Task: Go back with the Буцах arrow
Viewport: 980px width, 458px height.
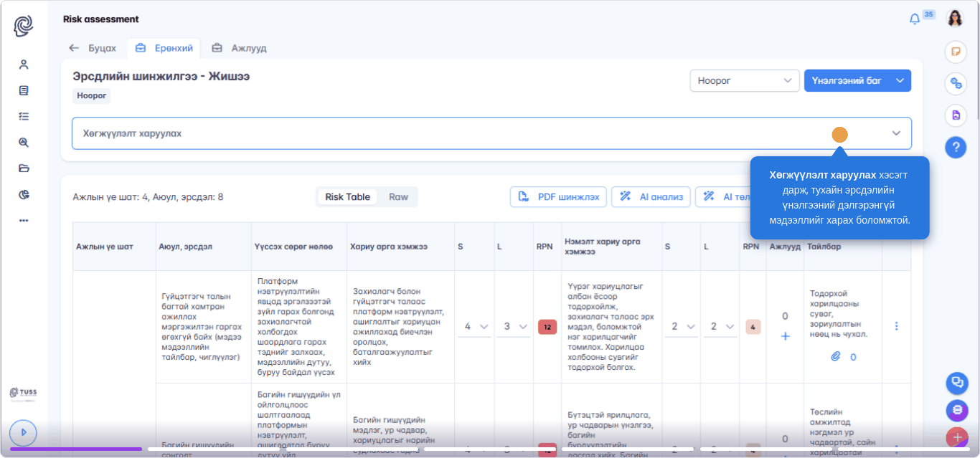Action: 93,48
